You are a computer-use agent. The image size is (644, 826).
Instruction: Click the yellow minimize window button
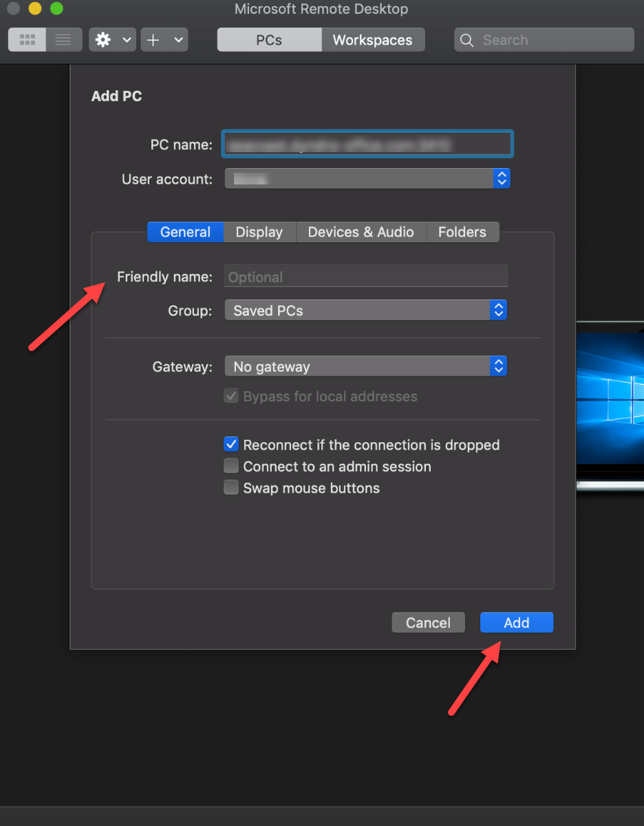(34, 8)
